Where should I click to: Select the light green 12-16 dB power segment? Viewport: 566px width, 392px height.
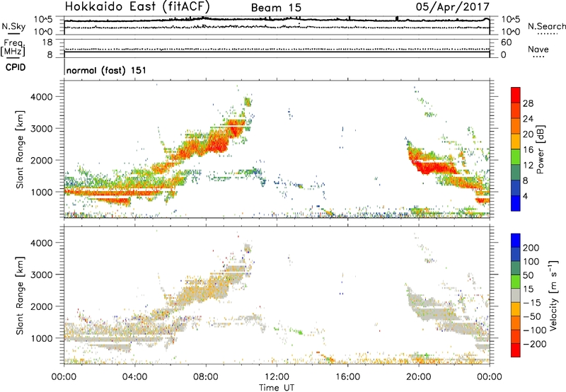516,157
